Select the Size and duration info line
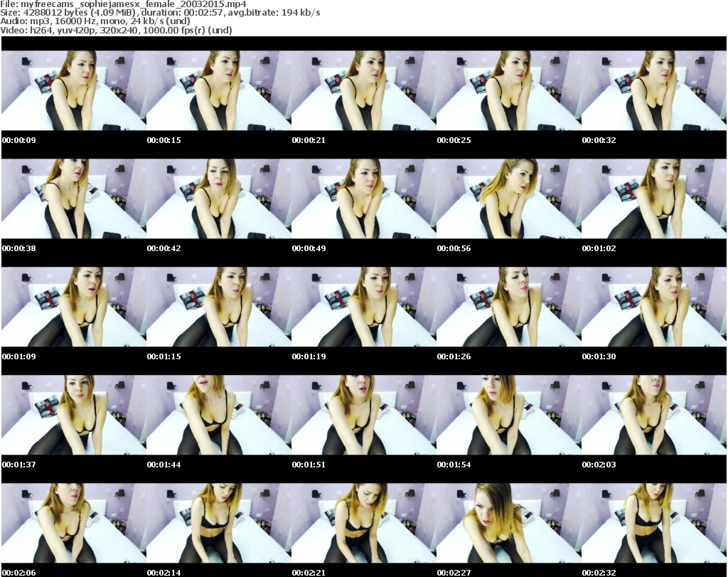The height and width of the screenshot is (577, 728). [x=160, y=13]
